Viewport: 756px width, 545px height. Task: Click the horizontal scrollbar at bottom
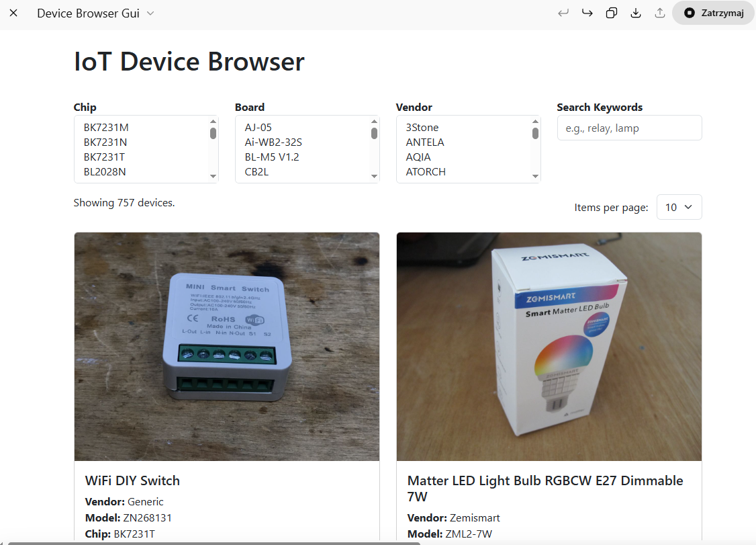(x=214, y=543)
